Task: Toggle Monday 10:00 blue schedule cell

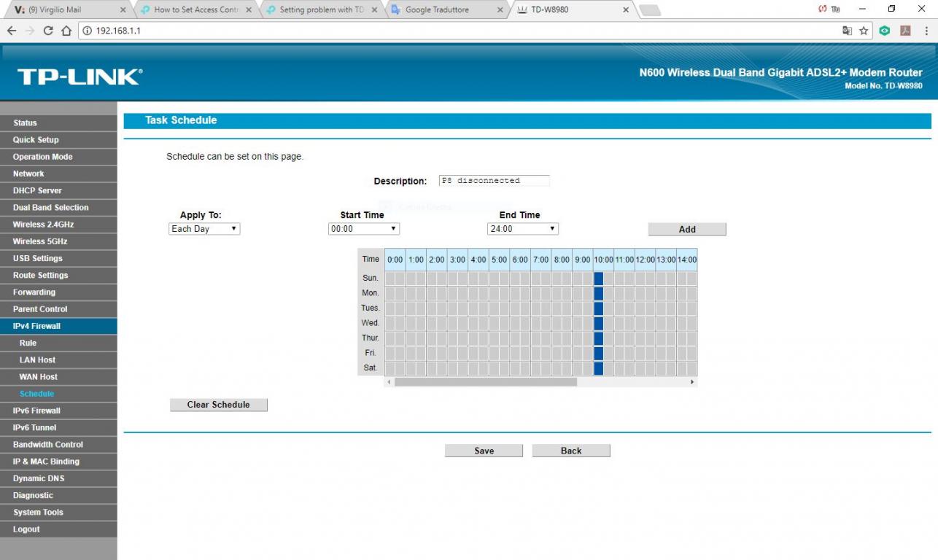Action: [x=599, y=294]
